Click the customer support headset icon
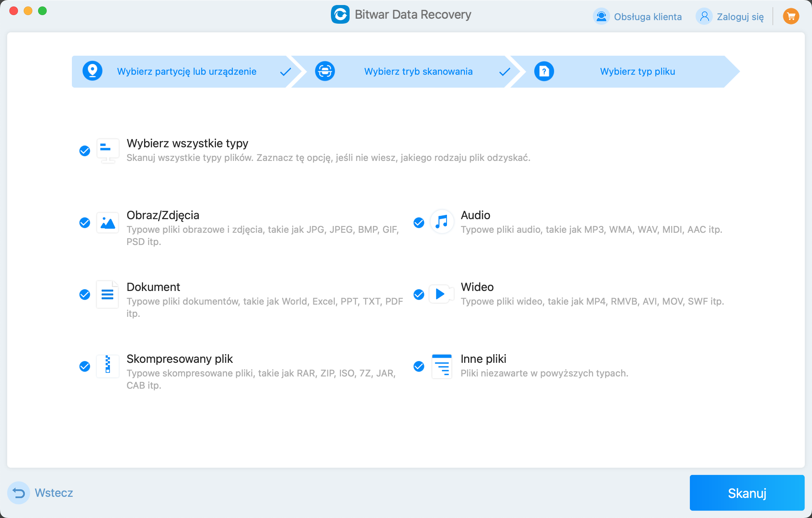This screenshot has height=518, width=812. [601, 17]
